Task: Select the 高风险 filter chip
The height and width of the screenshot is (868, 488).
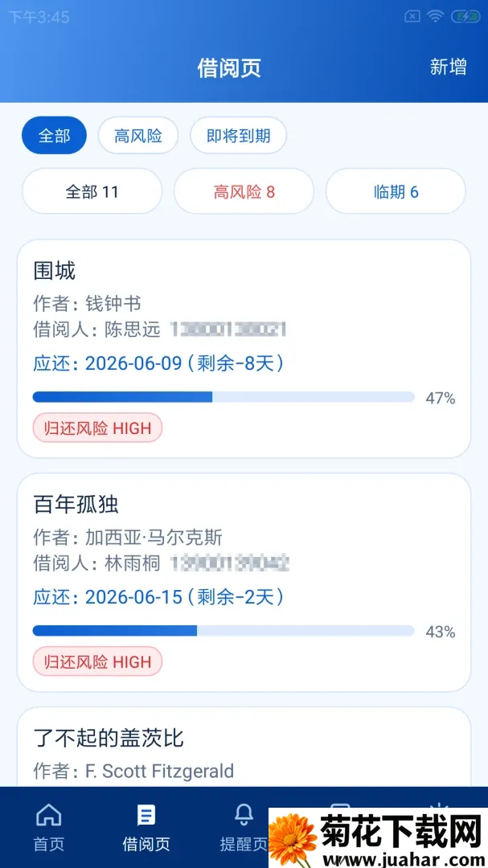Action: pos(138,136)
